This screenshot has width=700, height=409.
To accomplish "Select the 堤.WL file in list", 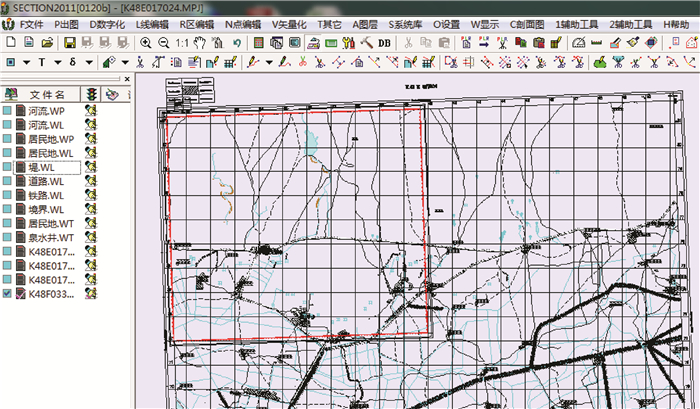I will 41,168.
